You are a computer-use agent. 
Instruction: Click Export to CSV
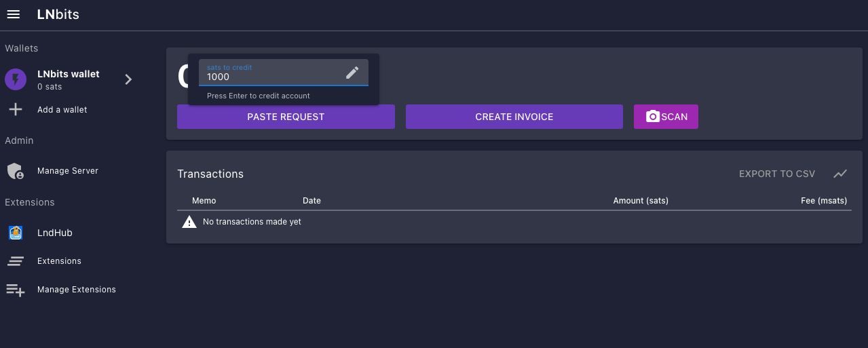click(x=776, y=174)
